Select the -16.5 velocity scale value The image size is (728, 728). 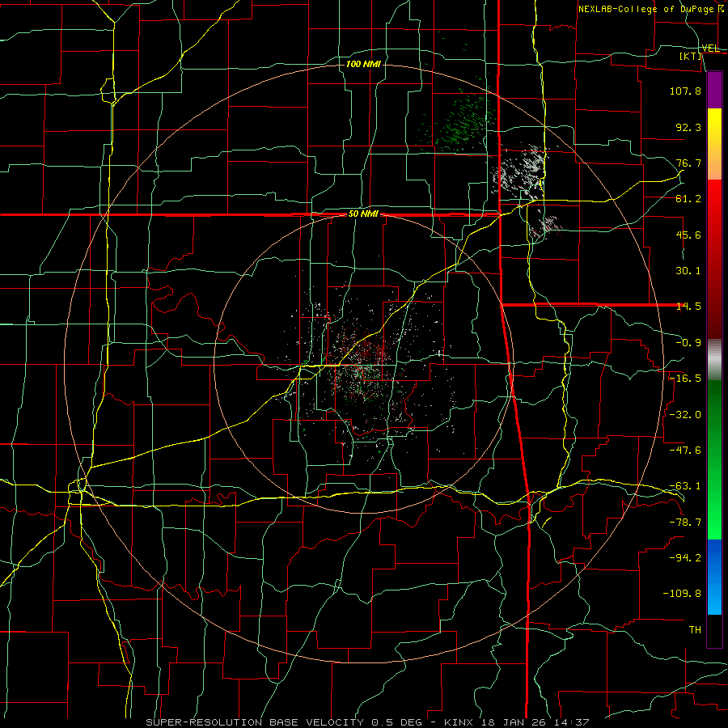click(x=685, y=379)
